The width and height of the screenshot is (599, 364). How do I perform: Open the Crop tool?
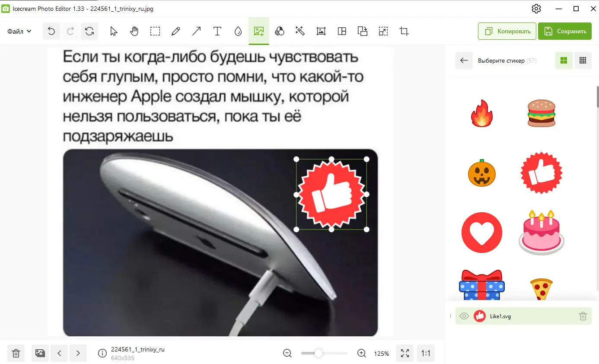click(x=403, y=31)
